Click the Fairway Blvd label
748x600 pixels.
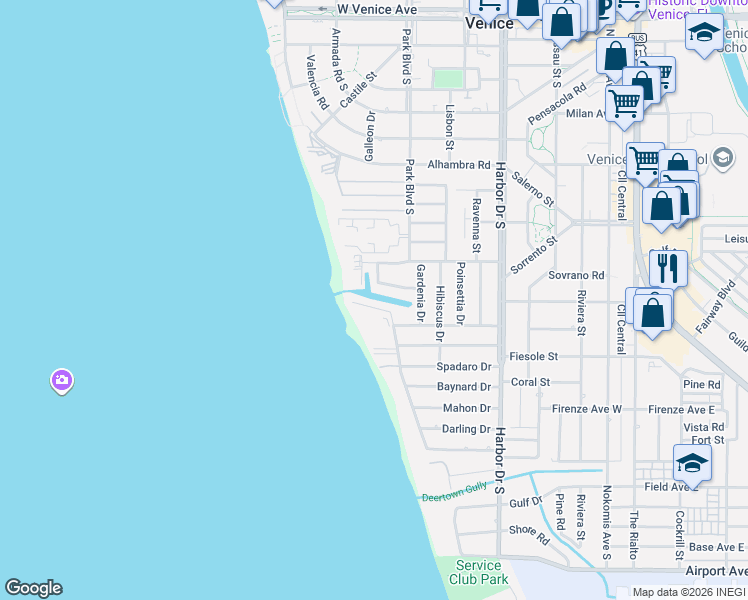click(715, 307)
